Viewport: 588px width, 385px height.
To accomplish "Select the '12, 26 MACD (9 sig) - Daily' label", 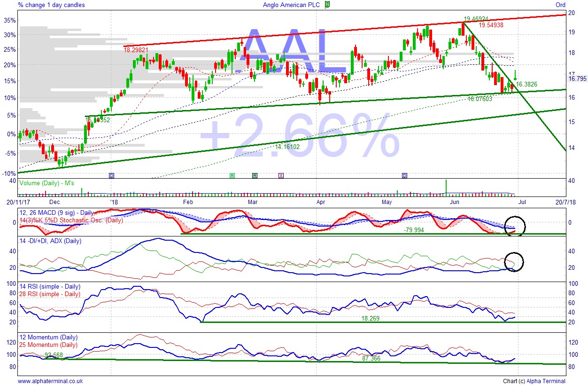I will 56,213.
